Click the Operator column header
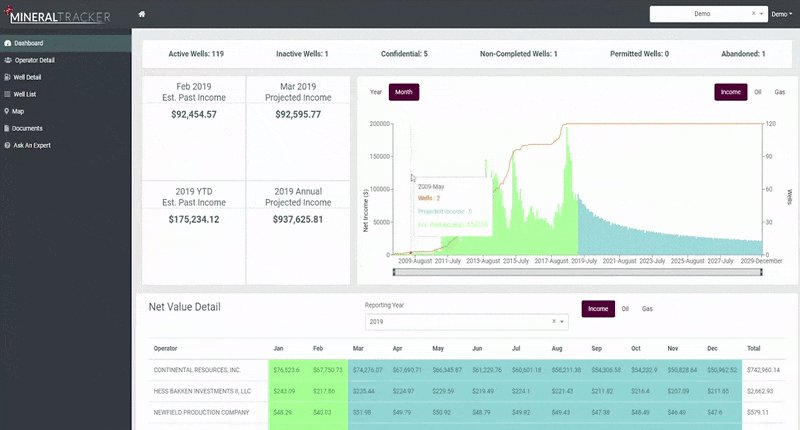This screenshot has height=430, width=800. pos(165,349)
